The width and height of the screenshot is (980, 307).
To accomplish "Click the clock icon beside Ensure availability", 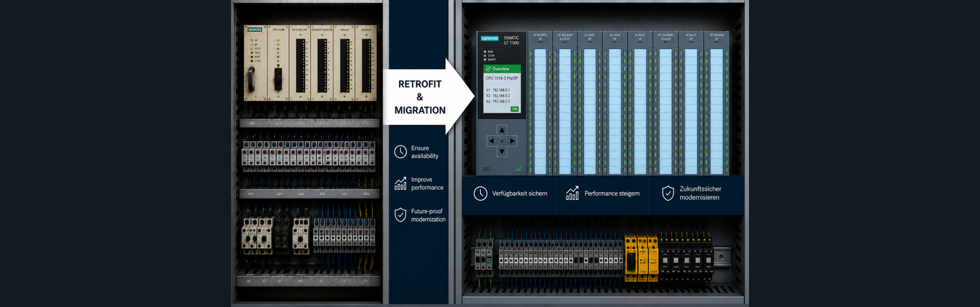I will [400, 151].
